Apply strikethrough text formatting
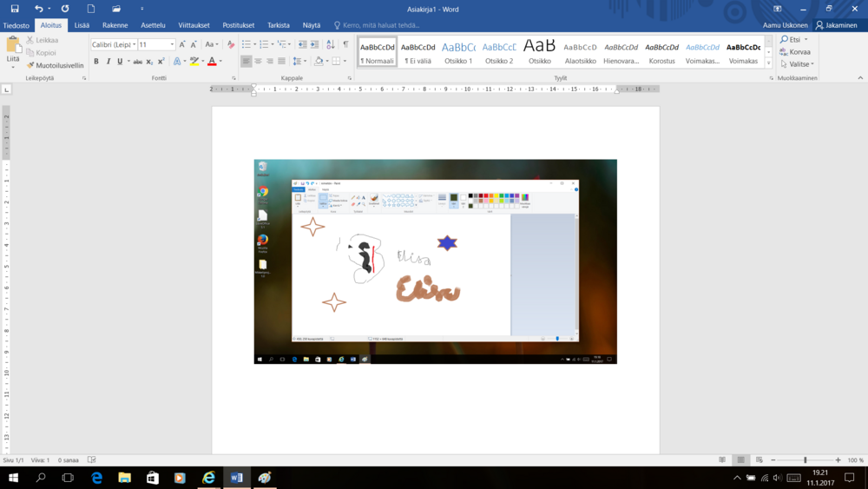This screenshot has height=489, width=868. click(x=137, y=62)
